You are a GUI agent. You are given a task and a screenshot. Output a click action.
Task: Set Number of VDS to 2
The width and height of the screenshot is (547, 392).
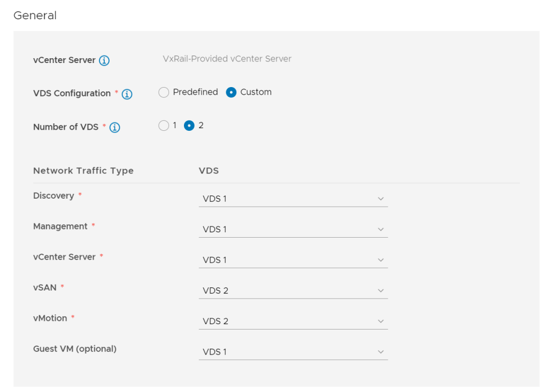click(189, 126)
